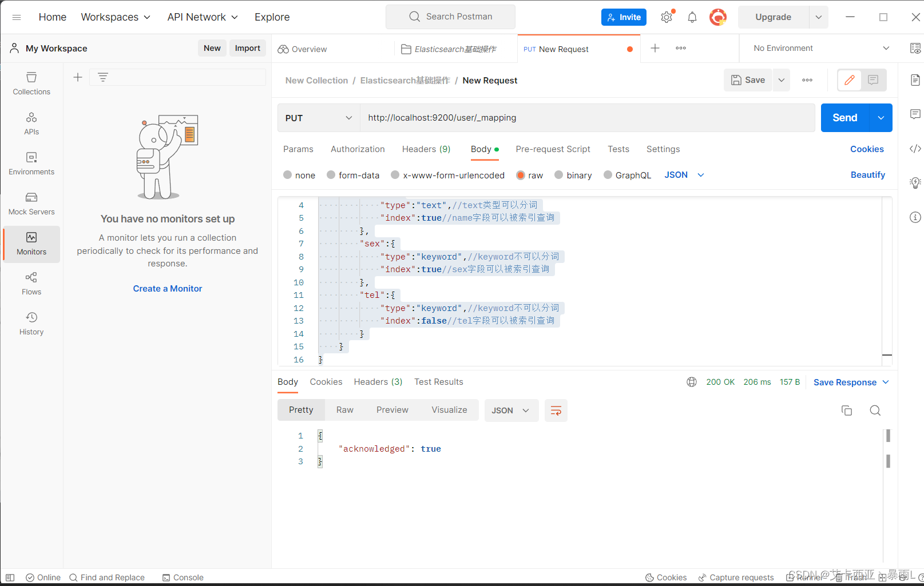Open the Headers (9) request tab
The image size is (924, 586).
[426, 149]
